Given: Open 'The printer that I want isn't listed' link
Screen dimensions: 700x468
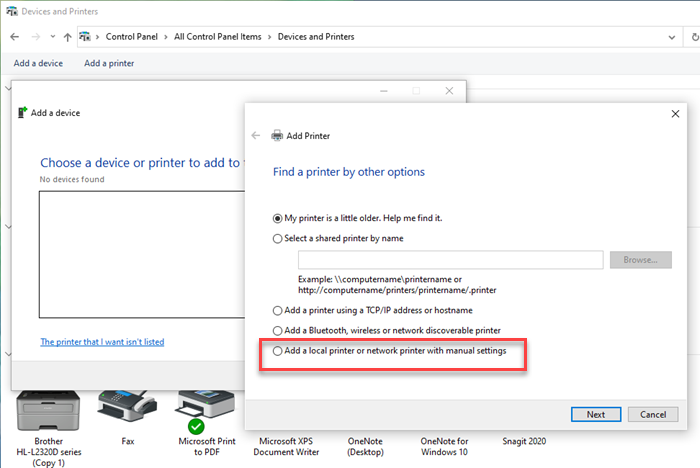Looking at the screenshot, I should [102, 342].
